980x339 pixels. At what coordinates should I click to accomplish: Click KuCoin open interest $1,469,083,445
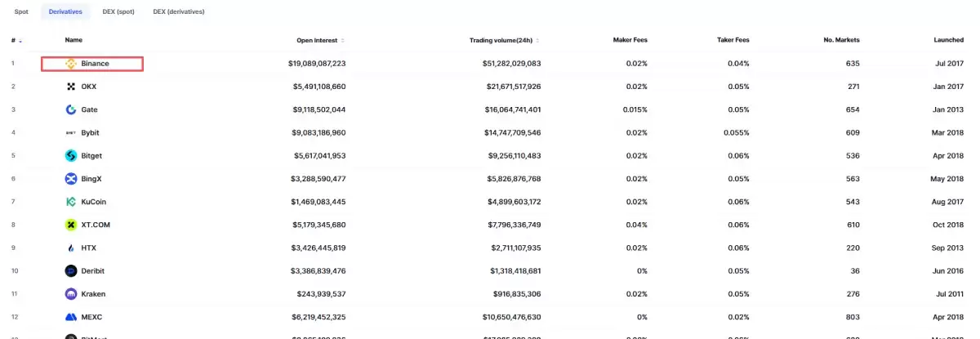click(318, 202)
